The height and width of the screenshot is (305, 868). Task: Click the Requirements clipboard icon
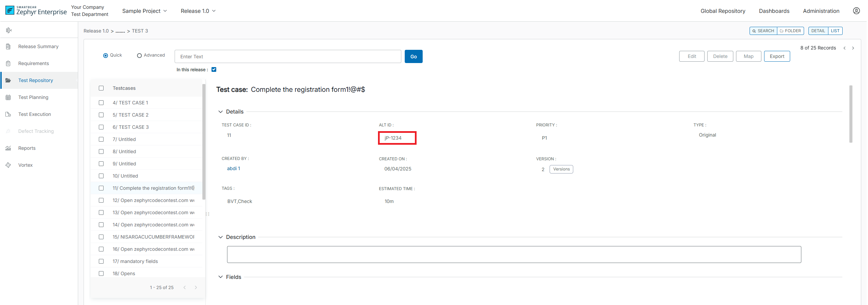click(8, 63)
